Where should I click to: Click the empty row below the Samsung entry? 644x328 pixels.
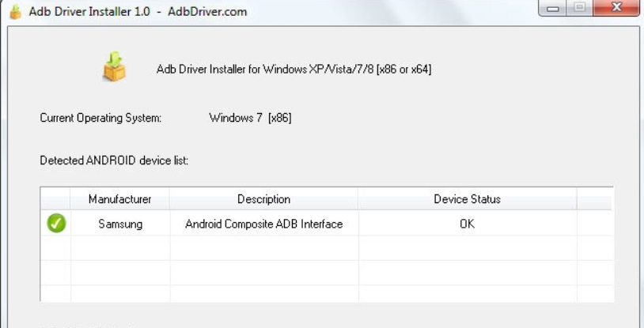coord(263,247)
